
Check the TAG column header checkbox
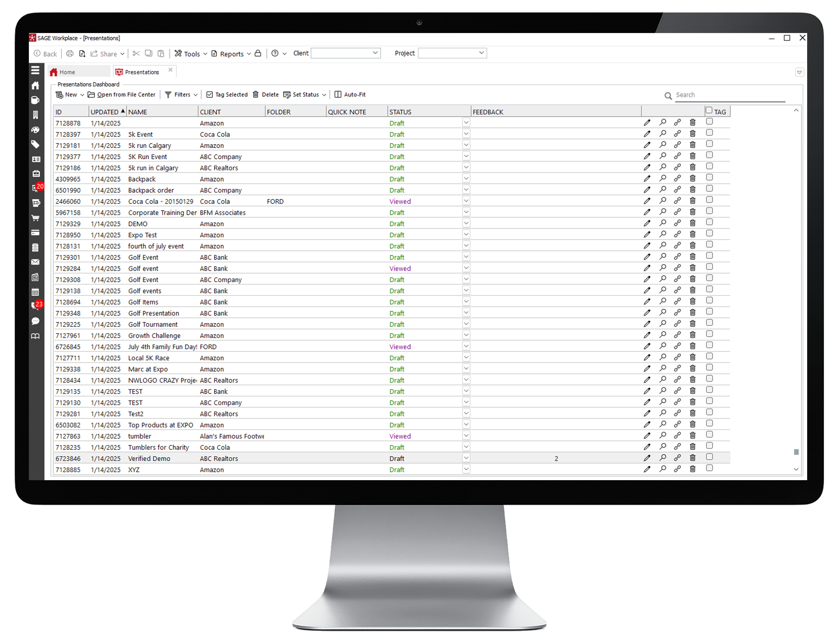709,109
